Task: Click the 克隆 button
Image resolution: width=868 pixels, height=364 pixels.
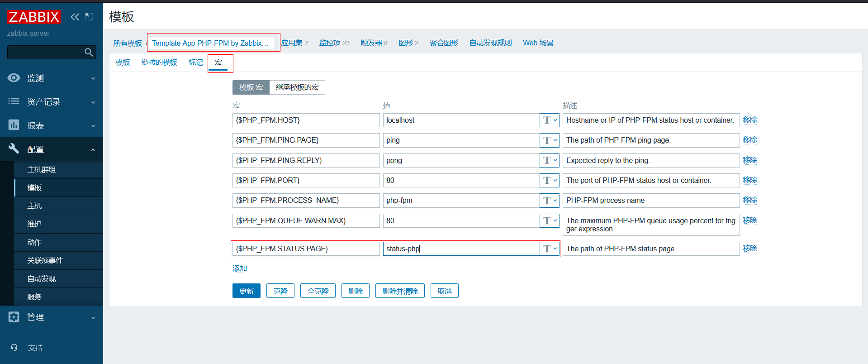Action: 280,291
